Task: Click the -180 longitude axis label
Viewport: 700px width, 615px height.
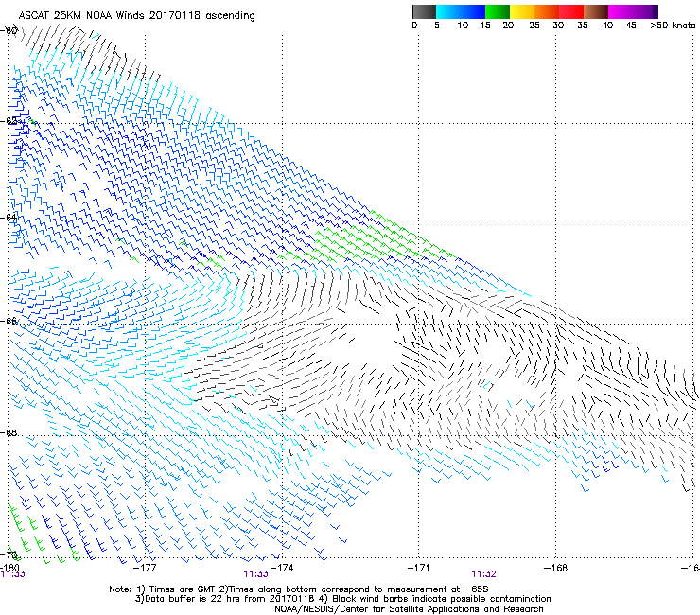Action: pos(9,568)
